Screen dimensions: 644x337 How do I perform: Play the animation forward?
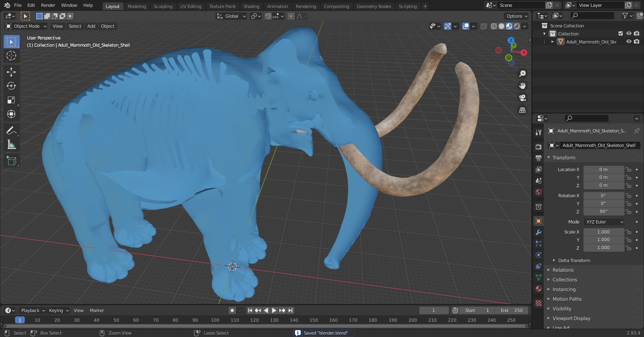pos(274,310)
